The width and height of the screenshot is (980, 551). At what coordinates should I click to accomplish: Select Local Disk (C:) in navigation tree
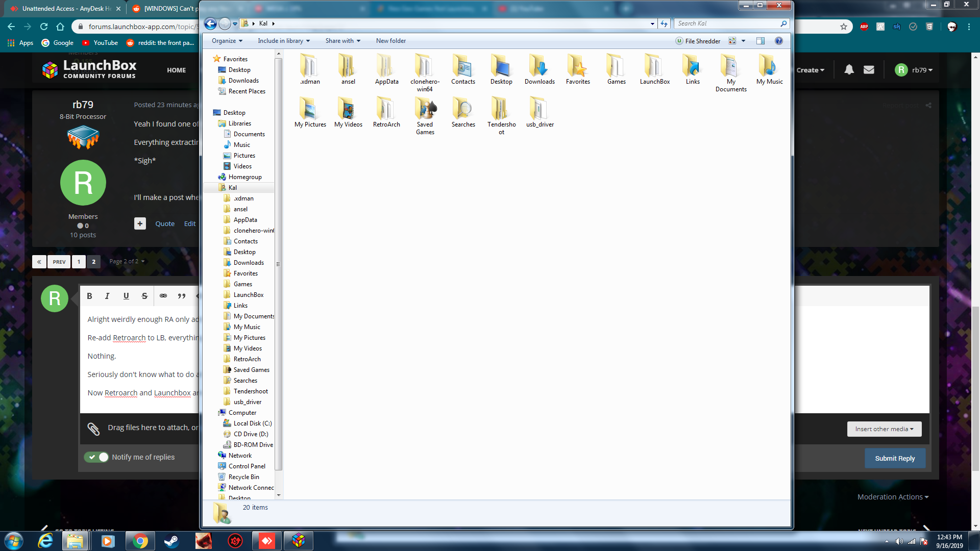click(252, 423)
